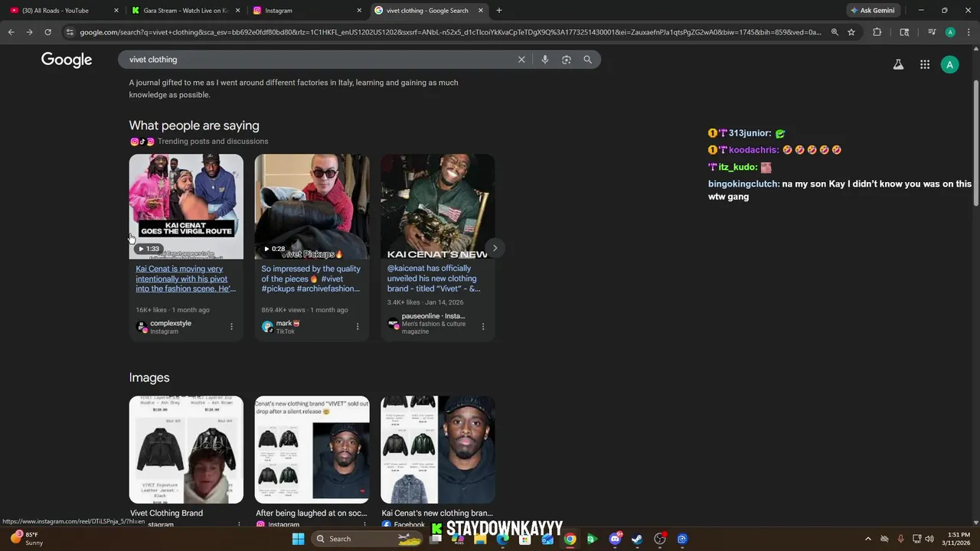Open 'VIVET sold out' image thumbnail
The image size is (980, 551).
pos(312,449)
